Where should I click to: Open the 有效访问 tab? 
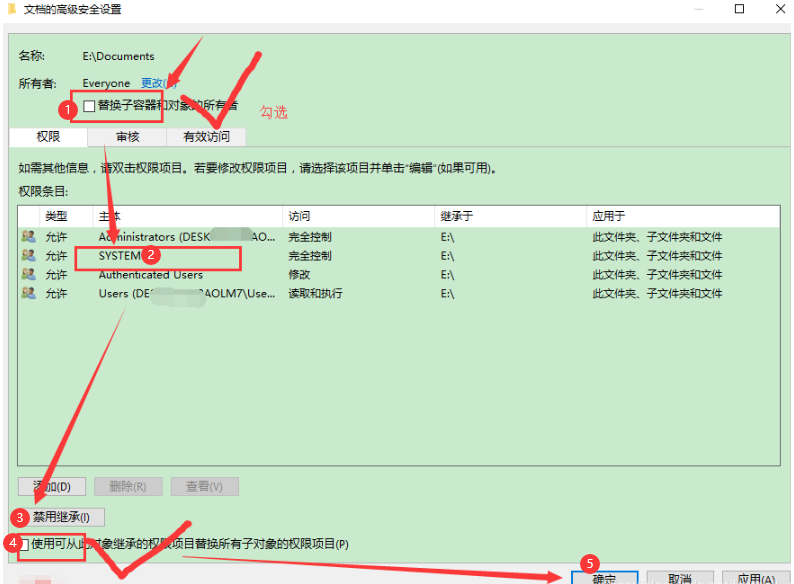coord(206,137)
